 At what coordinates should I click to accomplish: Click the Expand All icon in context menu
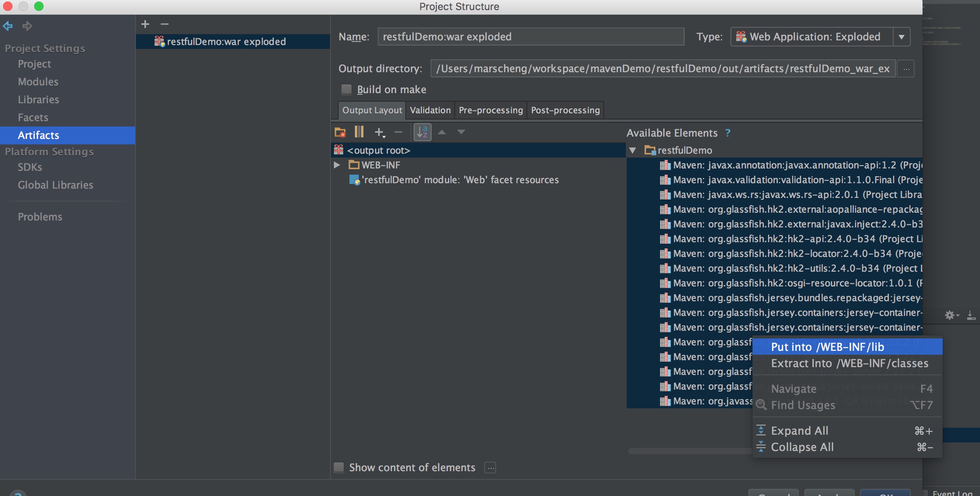(761, 430)
